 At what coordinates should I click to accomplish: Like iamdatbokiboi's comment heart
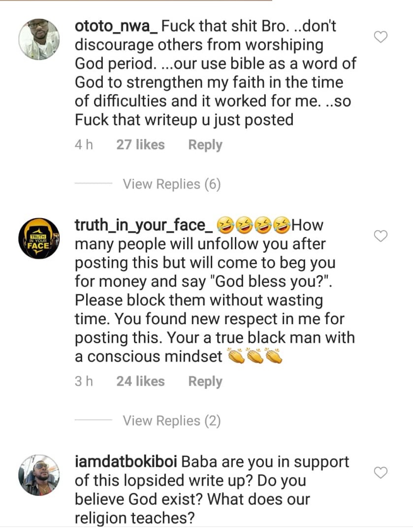point(381,473)
